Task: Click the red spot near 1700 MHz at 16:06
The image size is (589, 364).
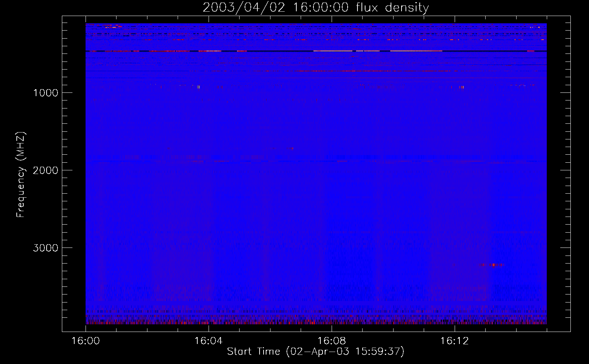Action: click(x=290, y=149)
